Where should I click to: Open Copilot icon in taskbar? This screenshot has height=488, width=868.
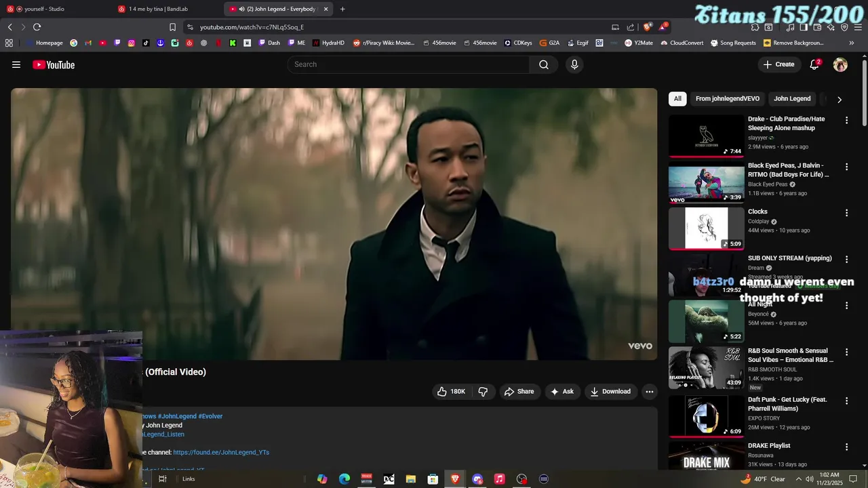click(322, 479)
